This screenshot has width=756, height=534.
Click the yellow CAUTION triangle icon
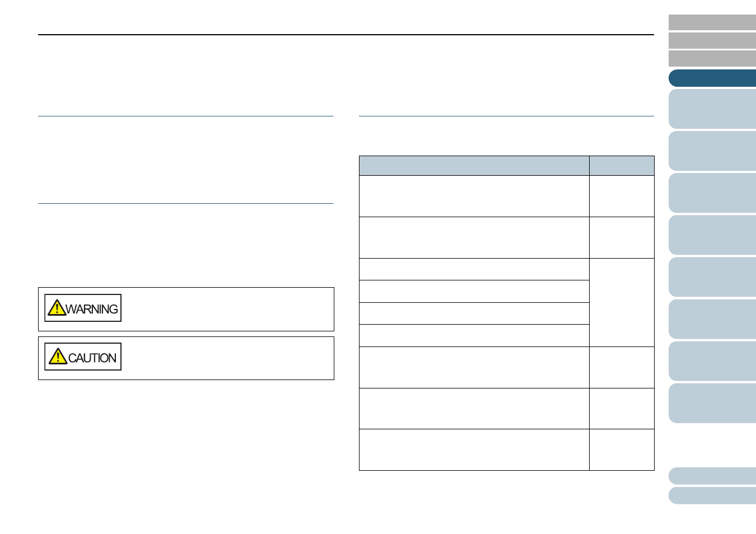(x=58, y=357)
